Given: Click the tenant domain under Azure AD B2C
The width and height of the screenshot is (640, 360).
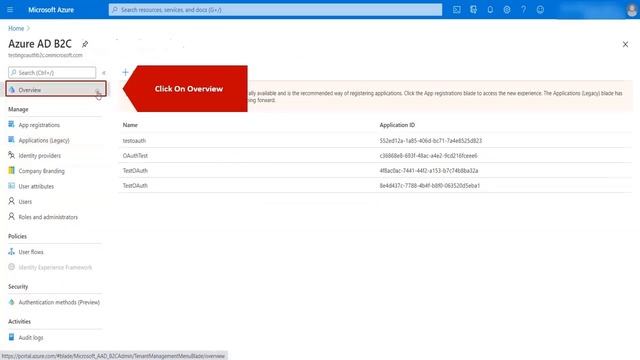Looking at the screenshot, I should [x=45, y=55].
